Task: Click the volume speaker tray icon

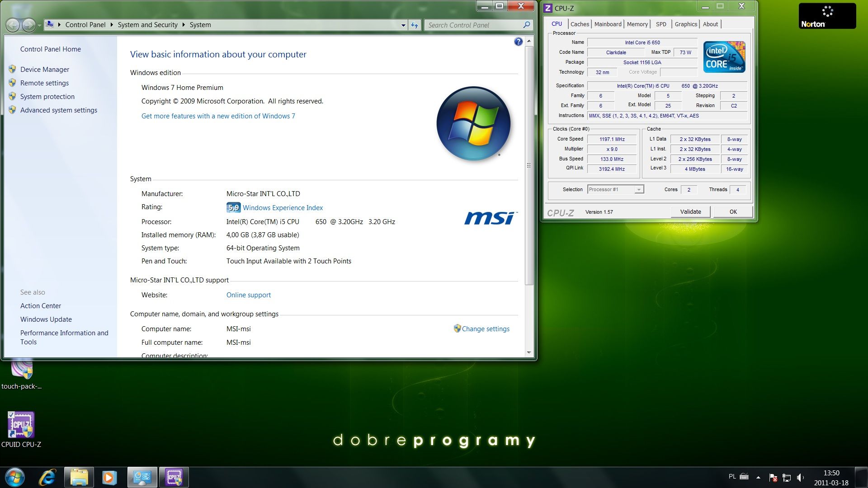Action: pos(800,477)
